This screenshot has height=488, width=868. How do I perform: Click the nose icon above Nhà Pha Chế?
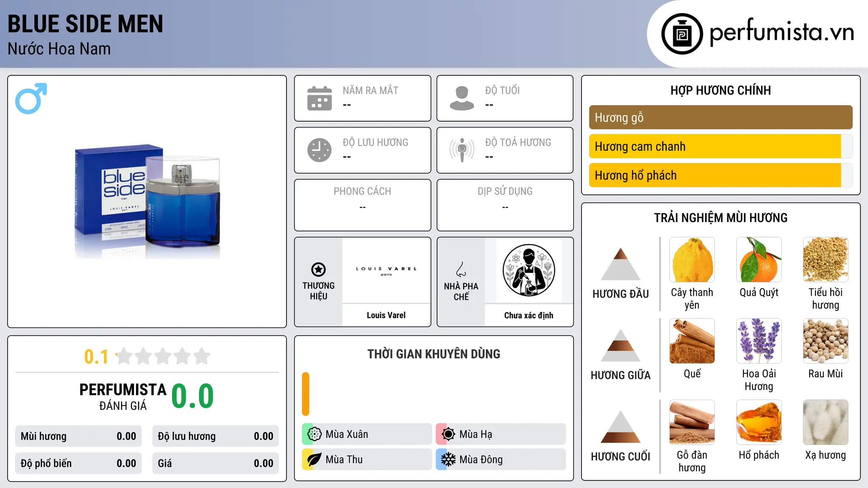pyautogui.click(x=461, y=269)
